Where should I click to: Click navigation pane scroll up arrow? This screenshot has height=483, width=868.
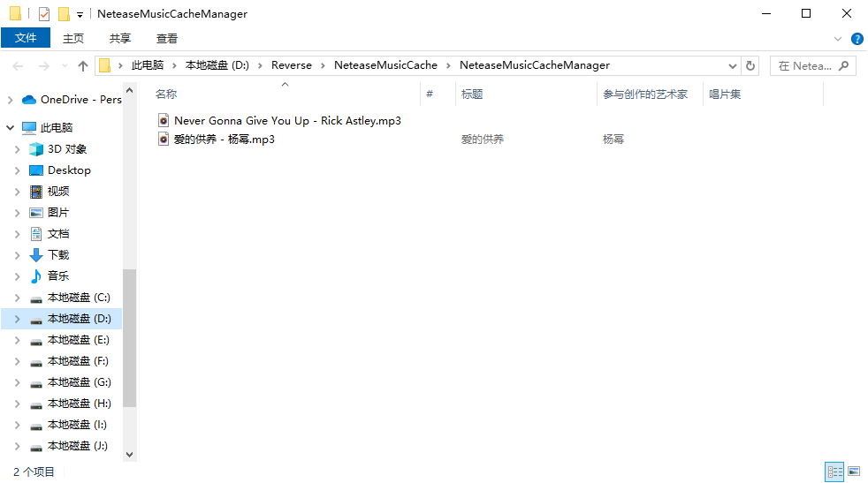130,90
